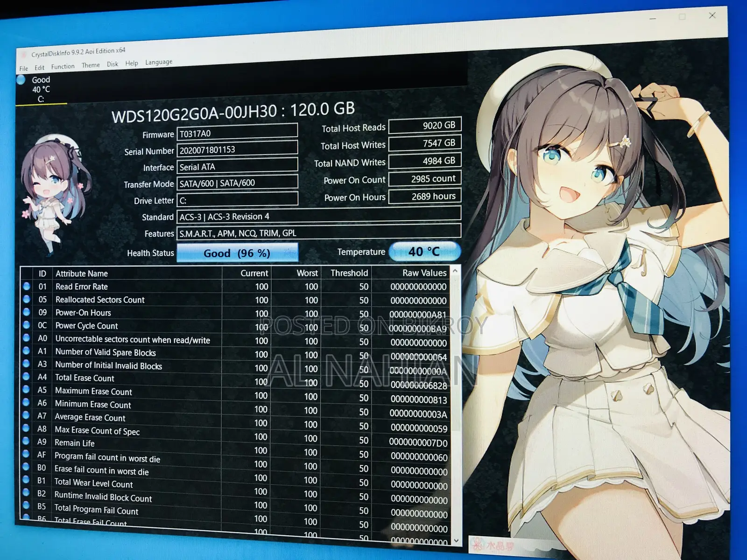Click the Total NAND Writes 4984 GB box
Image resolution: width=747 pixels, height=560 pixels.
[x=425, y=161]
